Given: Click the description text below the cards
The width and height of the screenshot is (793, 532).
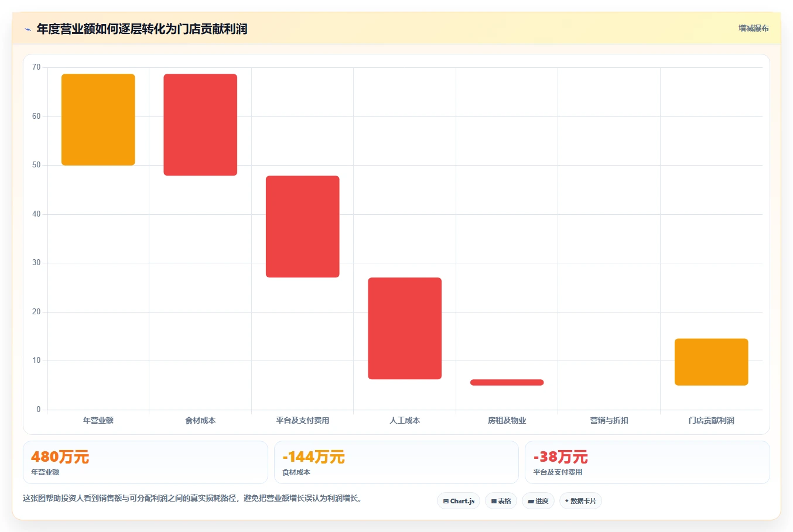Looking at the screenshot, I should coord(193,499).
